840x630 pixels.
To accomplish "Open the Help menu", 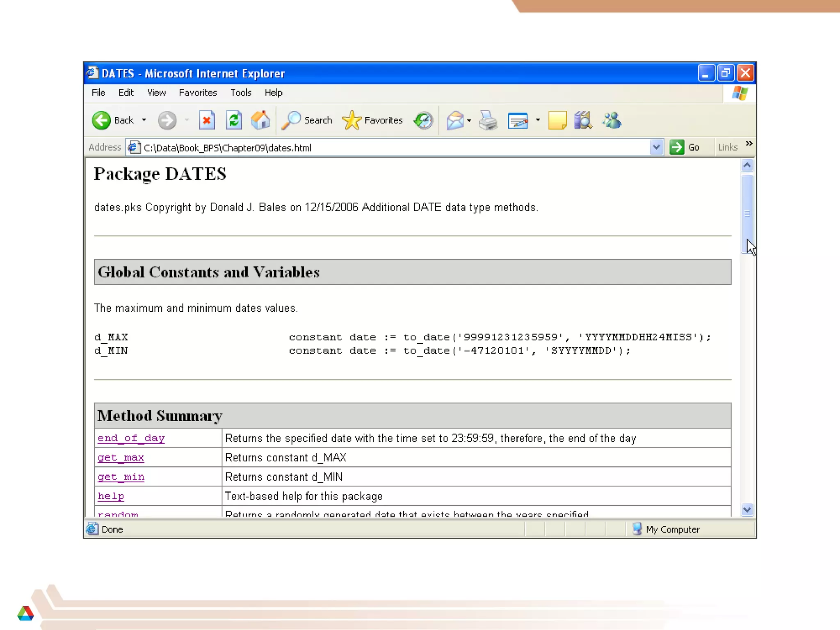I will (274, 93).
